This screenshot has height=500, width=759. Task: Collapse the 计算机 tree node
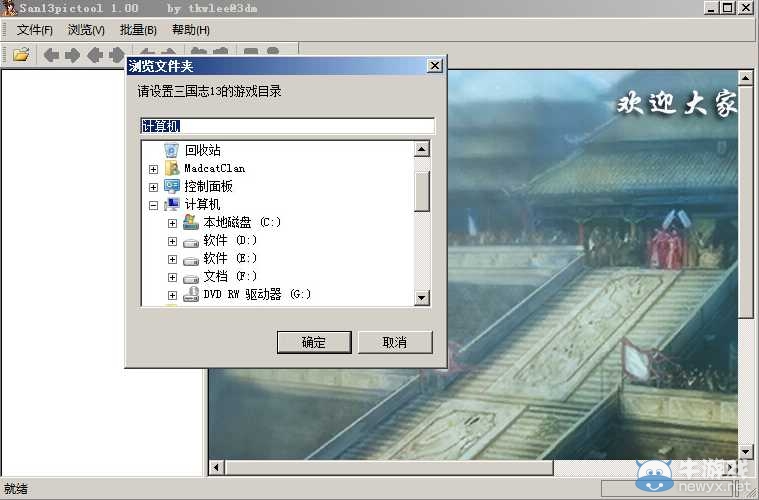coord(153,205)
